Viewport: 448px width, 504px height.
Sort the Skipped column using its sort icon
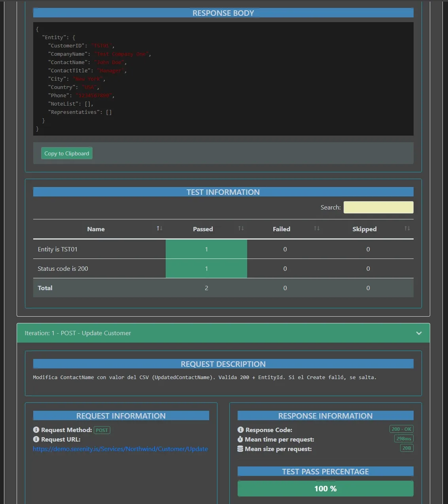pos(407,228)
